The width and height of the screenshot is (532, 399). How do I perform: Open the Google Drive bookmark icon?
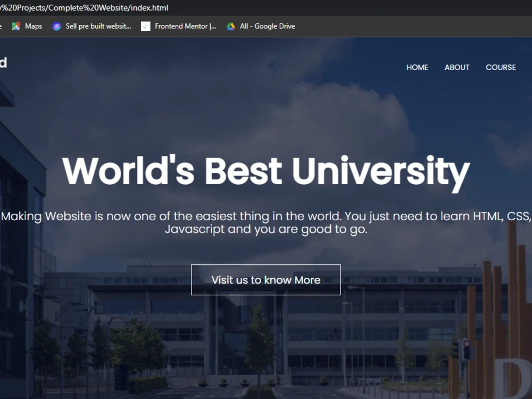click(x=231, y=26)
